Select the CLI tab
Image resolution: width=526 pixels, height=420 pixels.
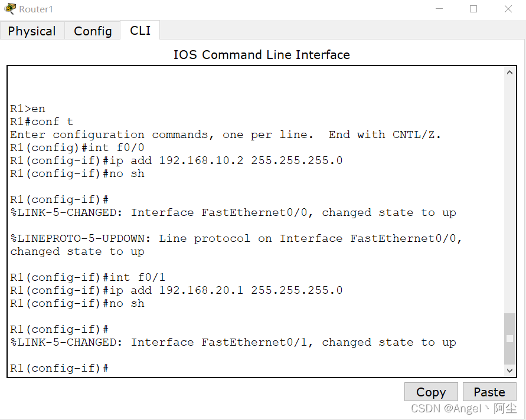click(140, 31)
